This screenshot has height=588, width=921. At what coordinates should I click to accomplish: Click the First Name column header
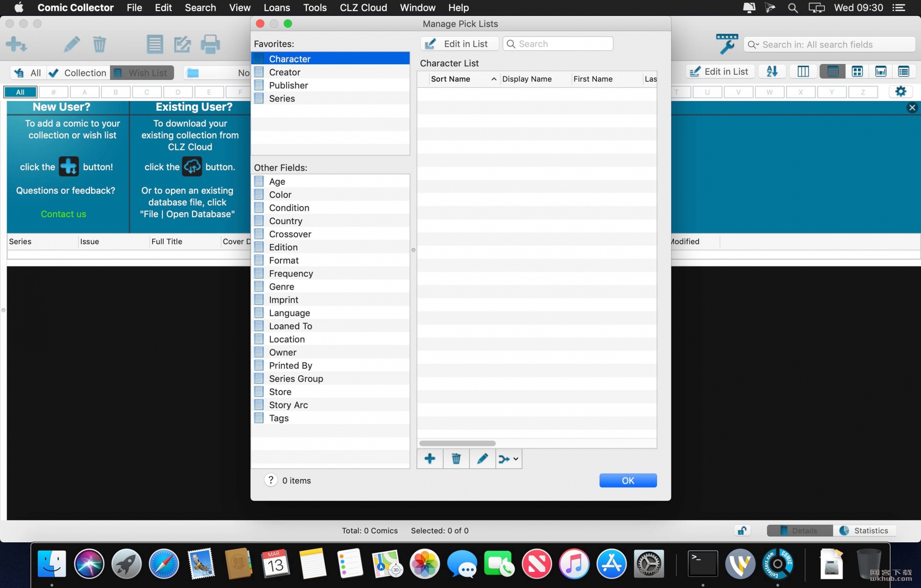click(x=607, y=79)
